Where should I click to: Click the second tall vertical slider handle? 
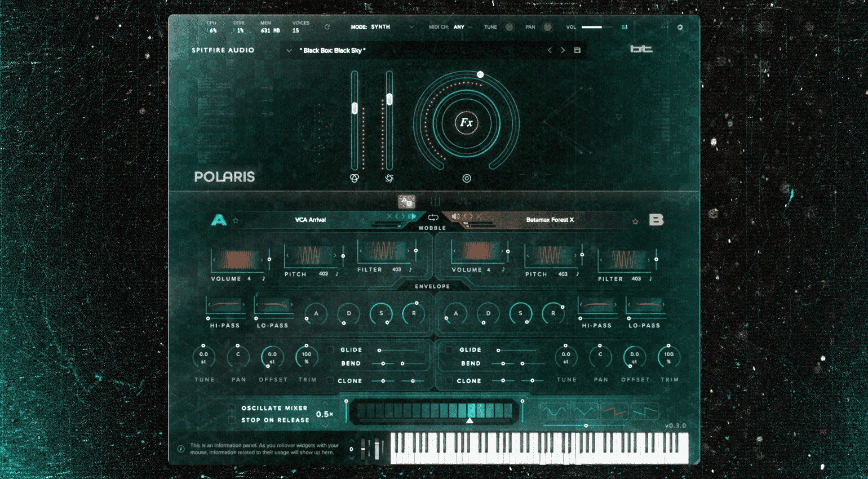point(389,100)
